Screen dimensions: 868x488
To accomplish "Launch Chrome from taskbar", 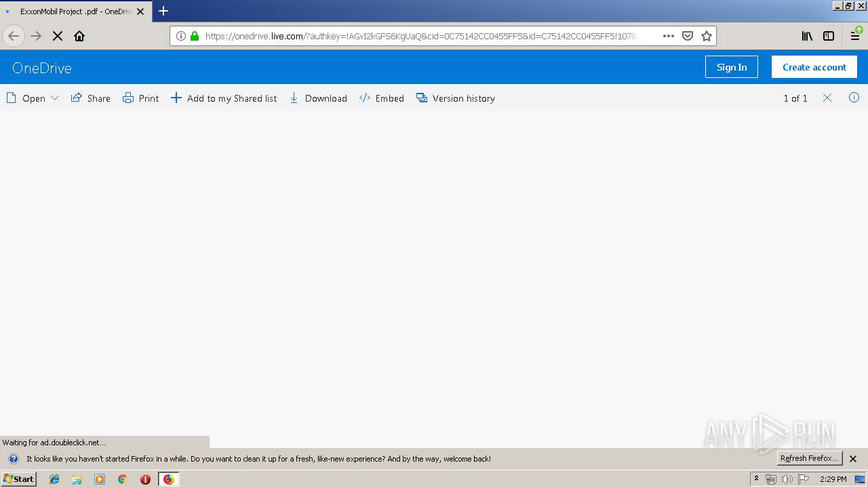I will click(x=123, y=479).
